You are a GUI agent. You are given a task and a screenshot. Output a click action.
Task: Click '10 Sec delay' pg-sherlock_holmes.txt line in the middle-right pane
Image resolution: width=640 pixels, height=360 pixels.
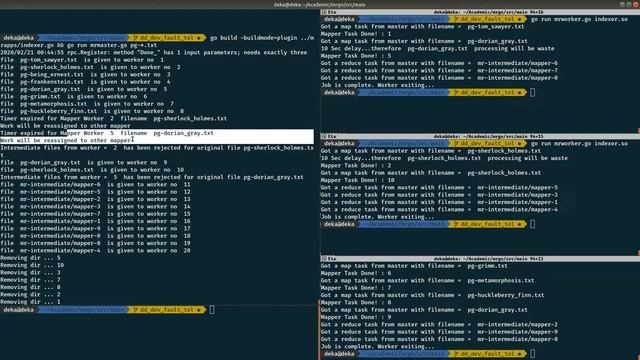[444, 158]
